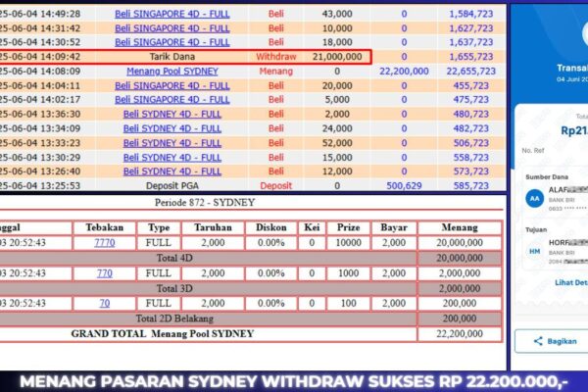Open Beli SYDNEY 4D link at 13:26:40
The image size is (588, 392).
pos(172,171)
